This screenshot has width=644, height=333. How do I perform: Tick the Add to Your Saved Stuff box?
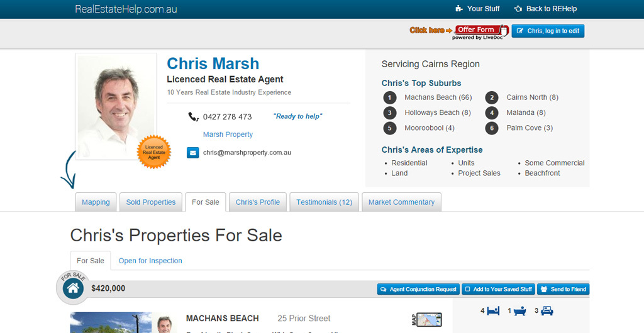point(468,289)
